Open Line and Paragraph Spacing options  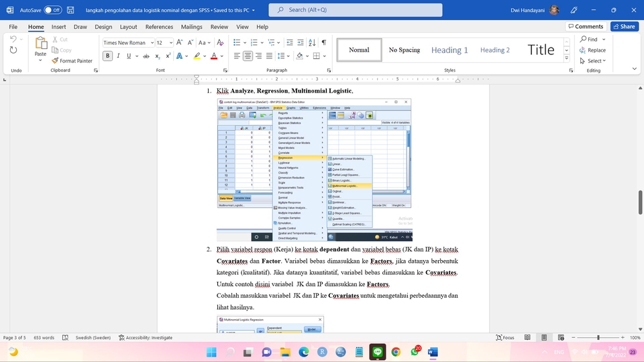281,56
